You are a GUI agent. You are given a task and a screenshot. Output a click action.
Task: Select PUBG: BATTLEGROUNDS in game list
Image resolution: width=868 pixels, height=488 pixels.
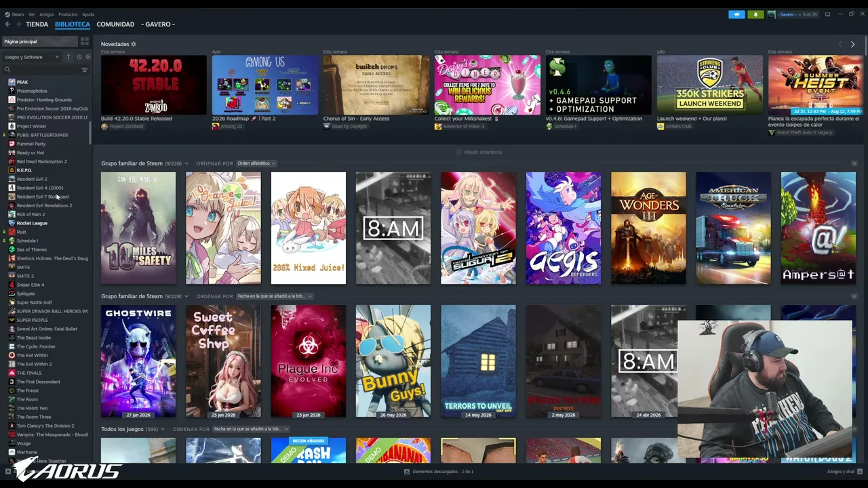pos(42,135)
